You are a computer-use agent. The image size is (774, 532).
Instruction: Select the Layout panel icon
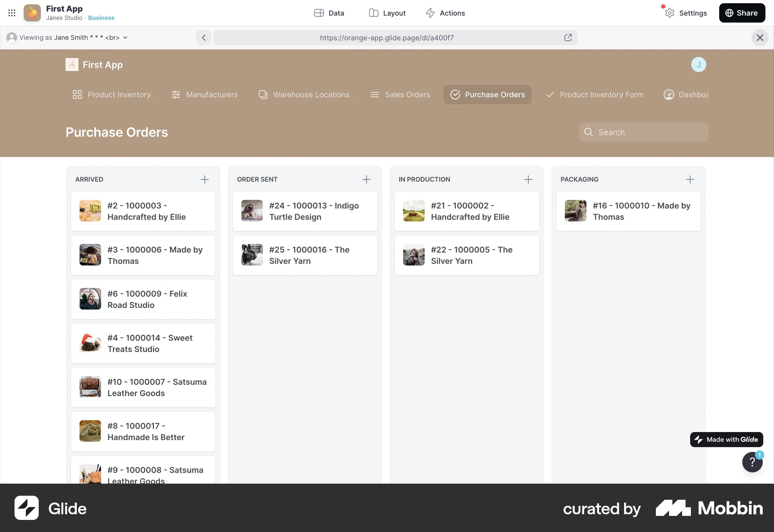(373, 13)
